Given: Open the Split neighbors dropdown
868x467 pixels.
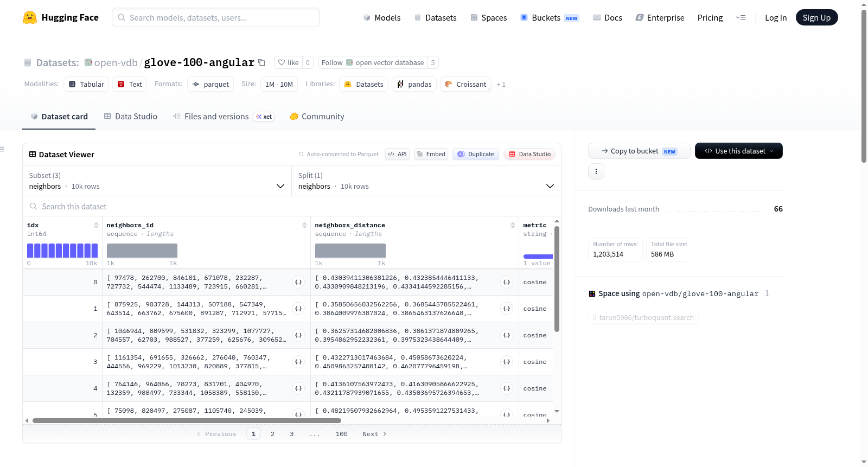Looking at the screenshot, I should click(426, 181).
